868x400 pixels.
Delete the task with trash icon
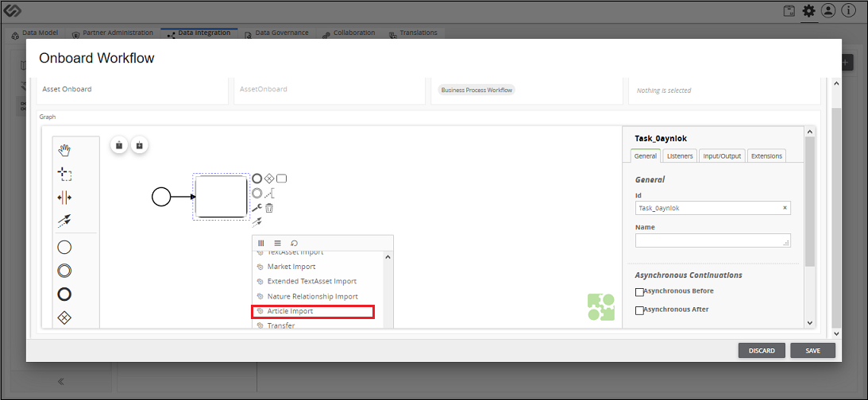point(269,208)
